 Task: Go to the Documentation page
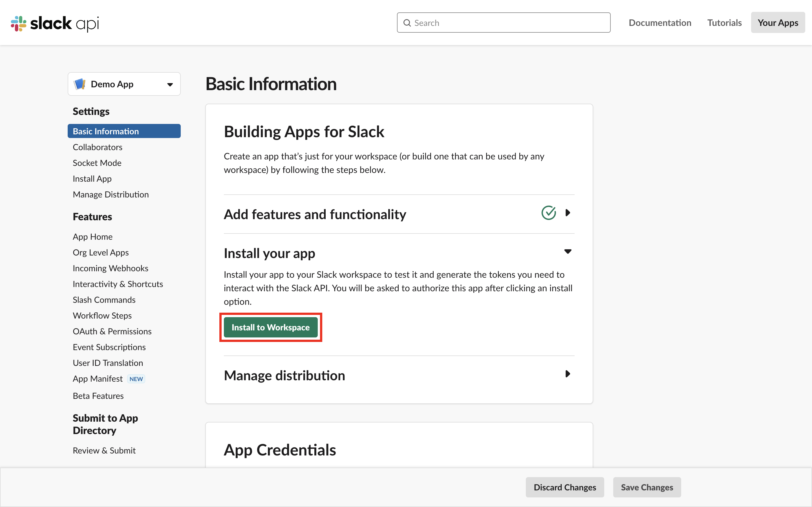point(660,23)
